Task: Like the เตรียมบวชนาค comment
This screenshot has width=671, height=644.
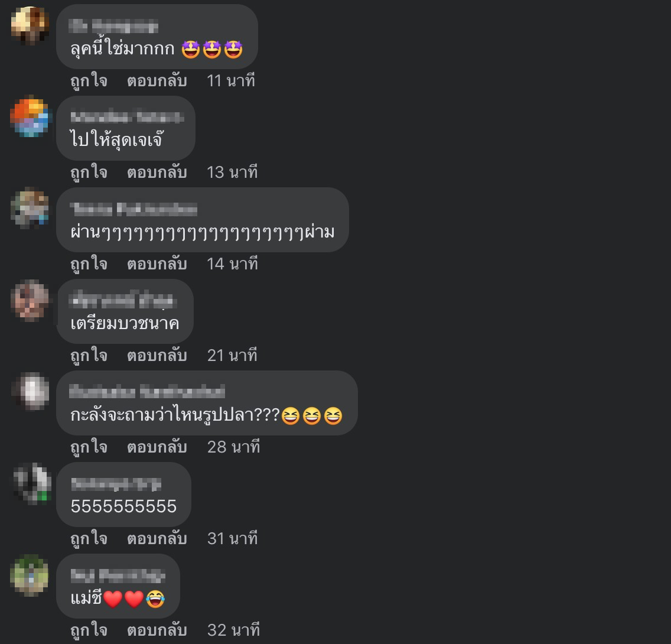Action: pyautogui.click(x=89, y=355)
